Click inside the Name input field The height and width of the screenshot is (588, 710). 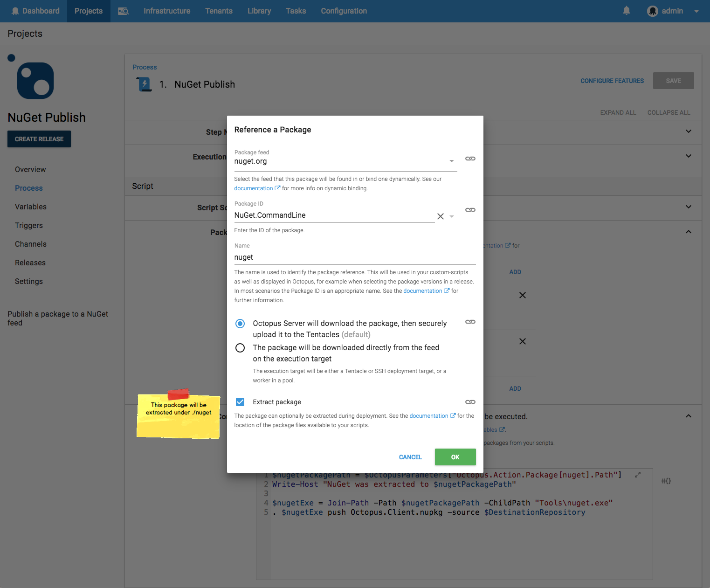tap(326, 257)
